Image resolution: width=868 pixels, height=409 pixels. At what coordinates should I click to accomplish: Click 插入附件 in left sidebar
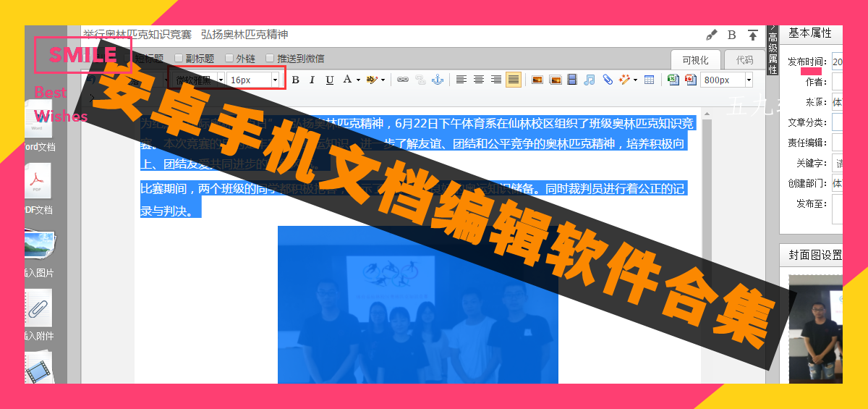38,316
